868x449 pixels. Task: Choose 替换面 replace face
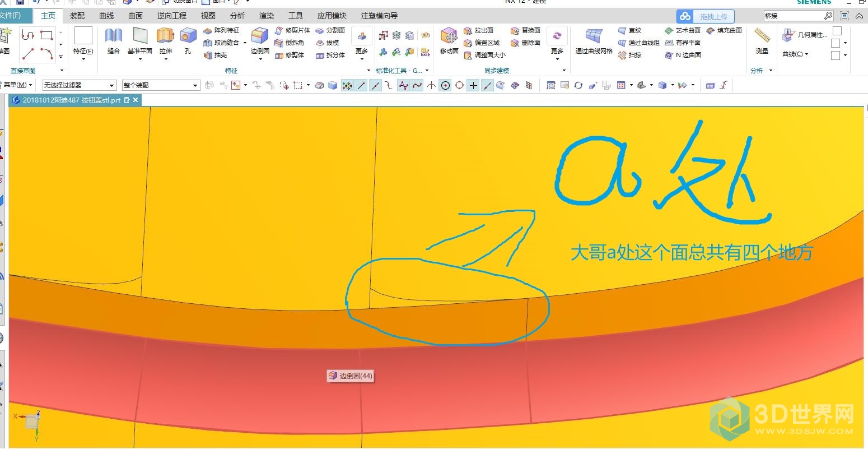525,30
